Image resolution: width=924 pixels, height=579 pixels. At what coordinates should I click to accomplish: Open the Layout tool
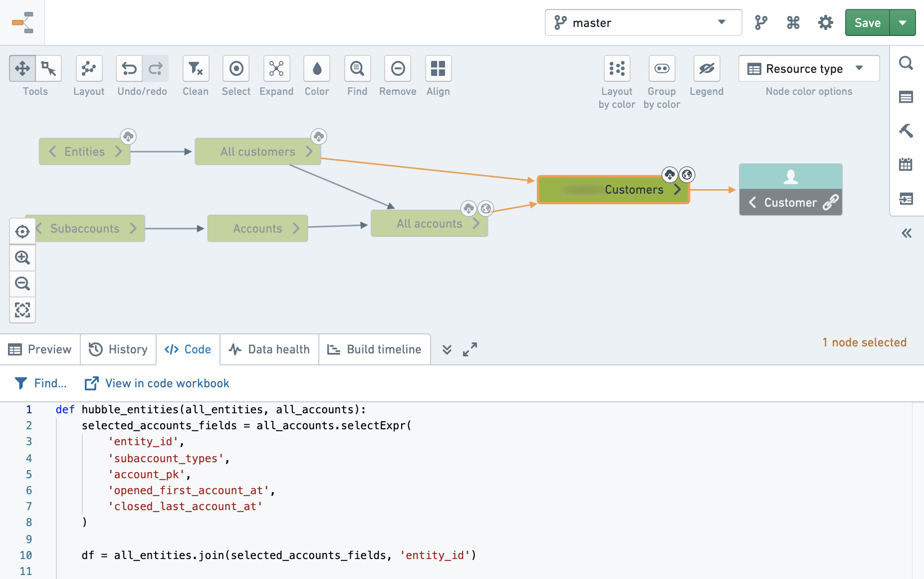coord(89,68)
